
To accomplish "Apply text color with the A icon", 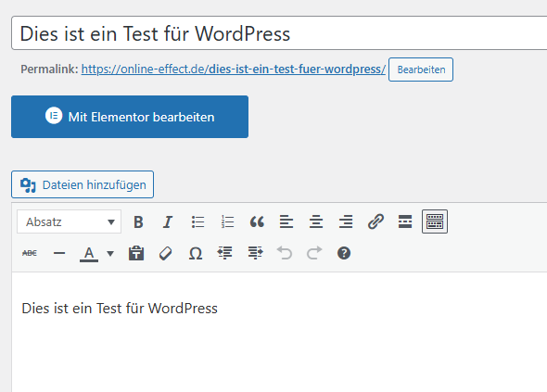I will point(89,254).
